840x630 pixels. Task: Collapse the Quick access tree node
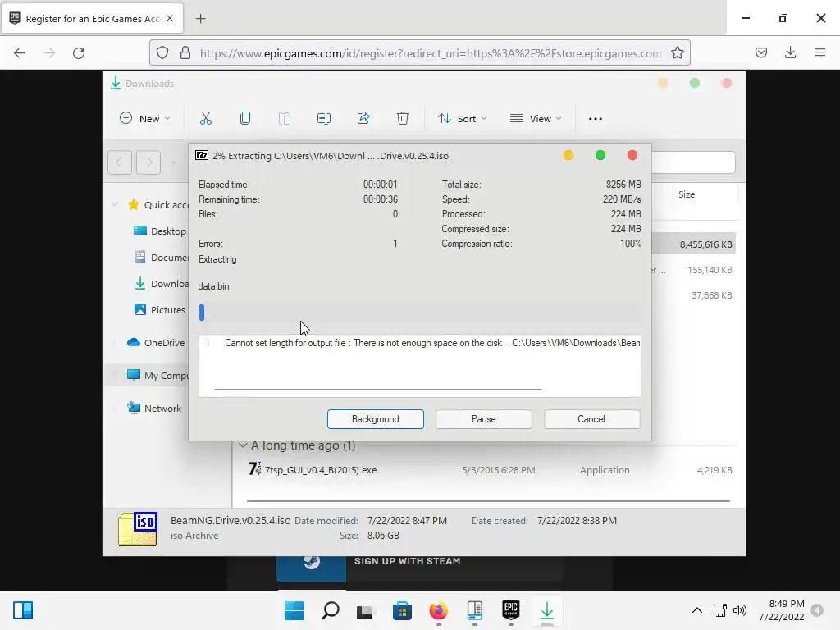click(x=115, y=204)
